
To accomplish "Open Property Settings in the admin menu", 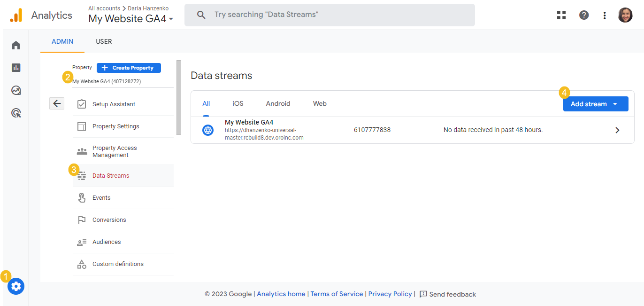I will pyautogui.click(x=115, y=126).
